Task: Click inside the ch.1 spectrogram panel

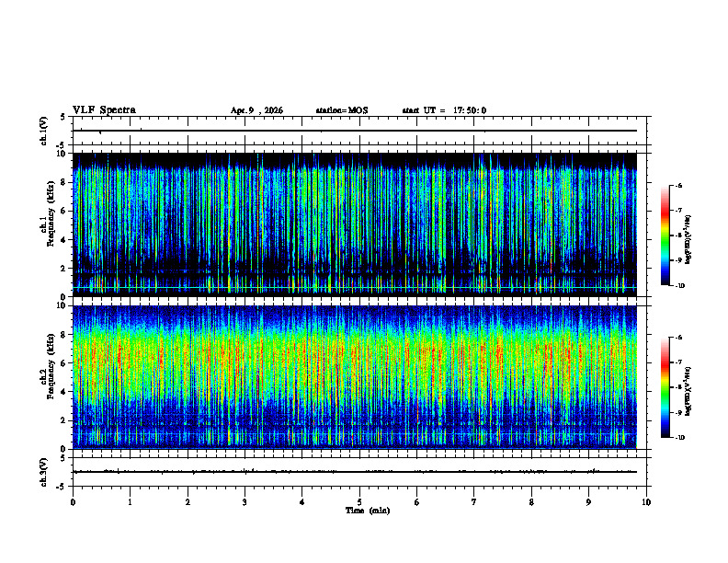Action: [354, 224]
